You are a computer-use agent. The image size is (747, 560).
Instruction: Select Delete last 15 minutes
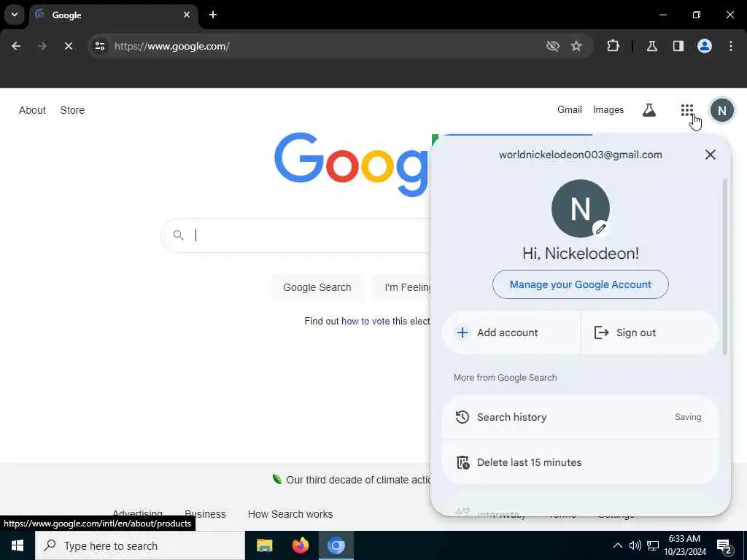[580, 462]
